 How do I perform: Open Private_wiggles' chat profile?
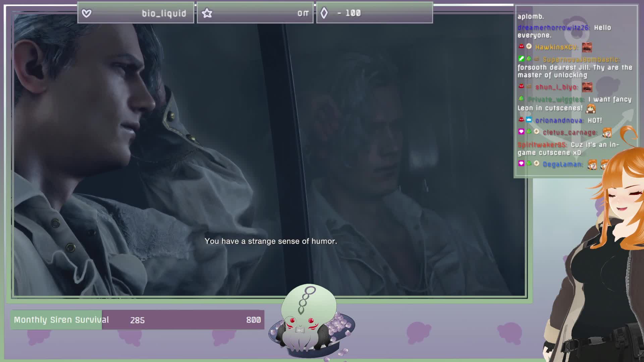point(556,100)
